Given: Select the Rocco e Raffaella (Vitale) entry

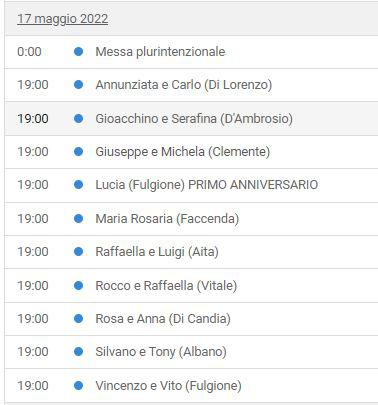Looking at the screenshot, I should pyautogui.click(x=166, y=286).
